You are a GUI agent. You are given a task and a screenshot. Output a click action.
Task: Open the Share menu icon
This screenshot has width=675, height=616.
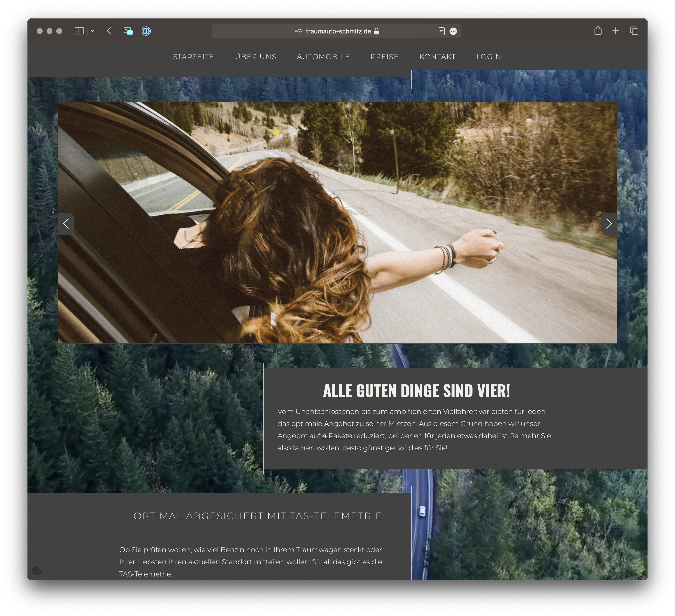click(x=598, y=31)
